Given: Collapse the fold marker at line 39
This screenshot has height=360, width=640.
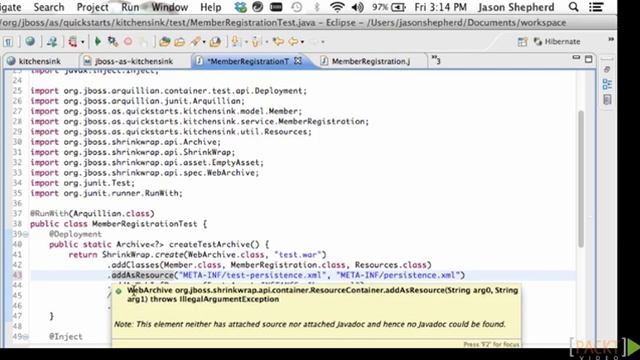Looking at the screenshot, I should pyautogui.click(x=26, y=234).
